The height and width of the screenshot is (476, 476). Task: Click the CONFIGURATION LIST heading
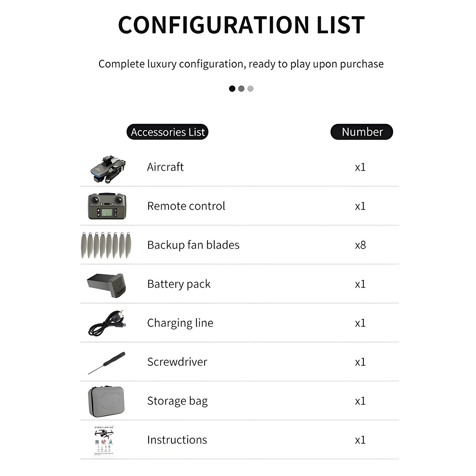[241, 25]
